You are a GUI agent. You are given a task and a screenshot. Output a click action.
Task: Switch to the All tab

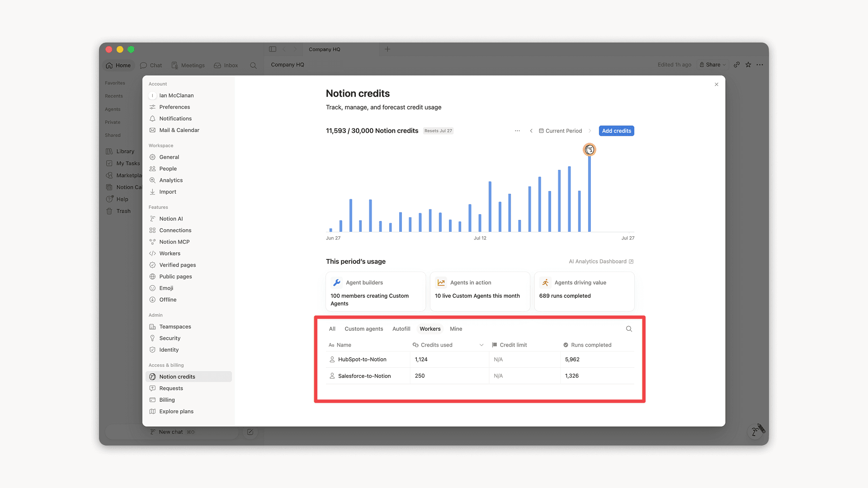[x=332, y=329]
